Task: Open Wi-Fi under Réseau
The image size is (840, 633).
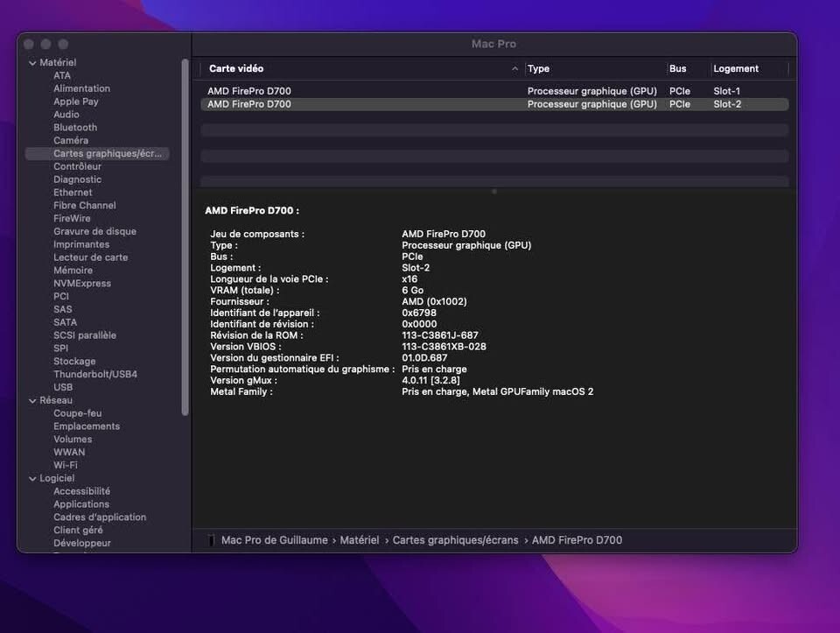Action: coord(66,465)
